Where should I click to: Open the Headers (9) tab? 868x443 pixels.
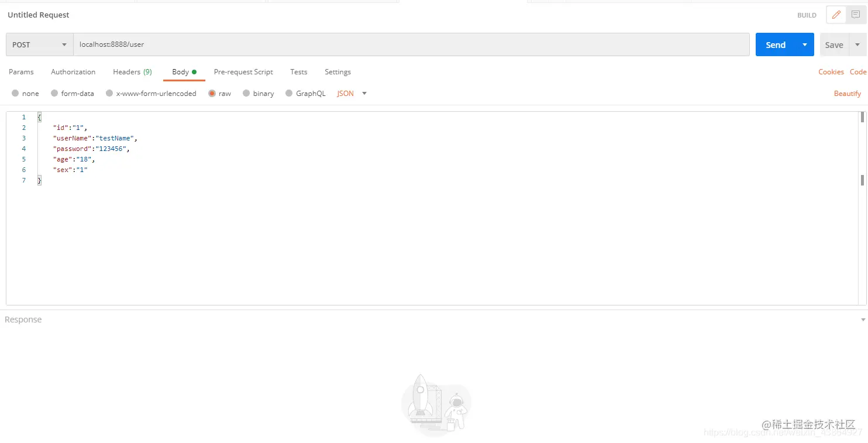coord(132,72)
